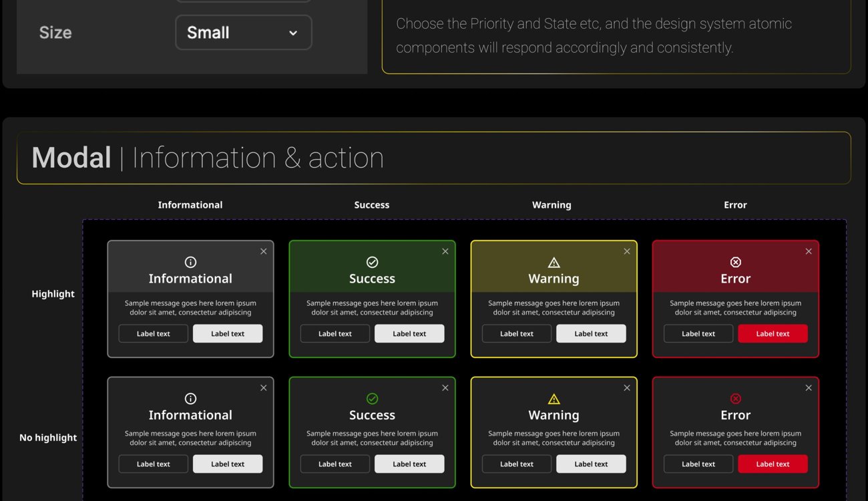
Task: Click the Size field label
Action: coord(55,33)
